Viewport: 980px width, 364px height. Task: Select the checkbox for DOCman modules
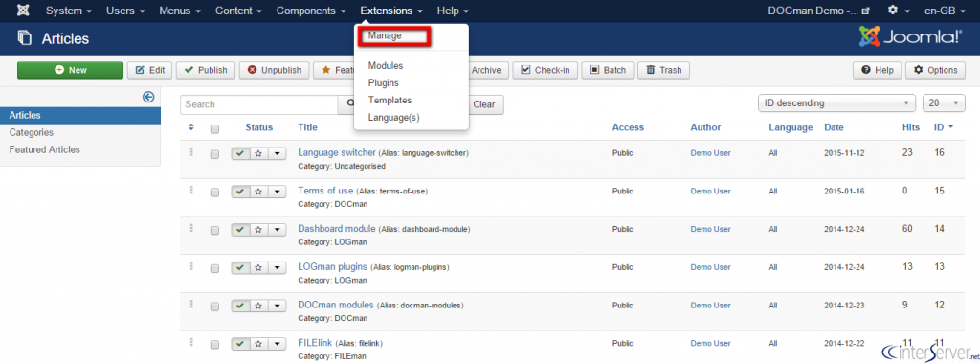pyautogui.click(x=215, y=307)
